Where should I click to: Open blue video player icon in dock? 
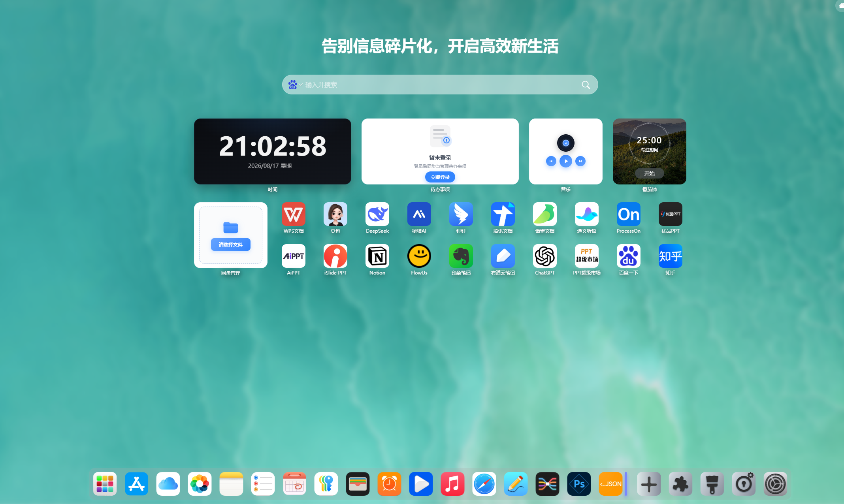421,484
